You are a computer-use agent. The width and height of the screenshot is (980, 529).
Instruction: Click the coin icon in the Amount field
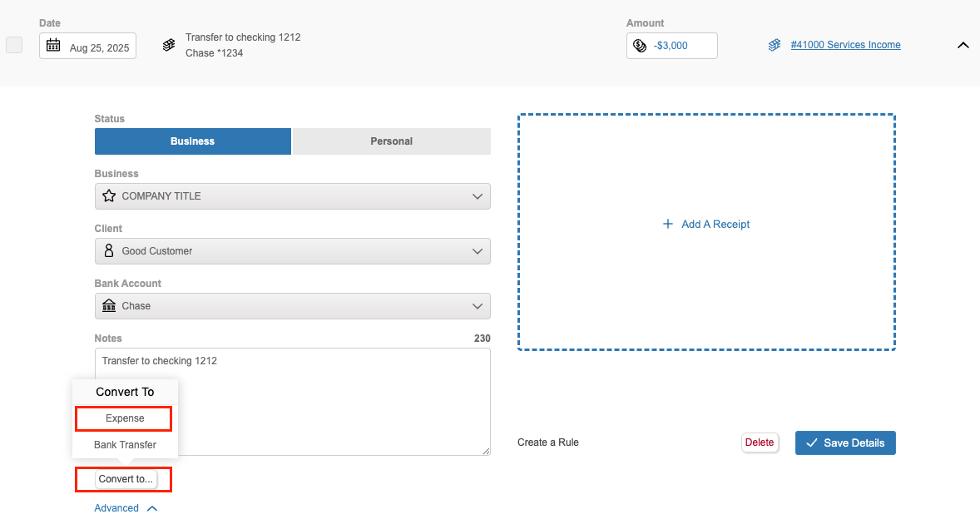pos(640,46)
